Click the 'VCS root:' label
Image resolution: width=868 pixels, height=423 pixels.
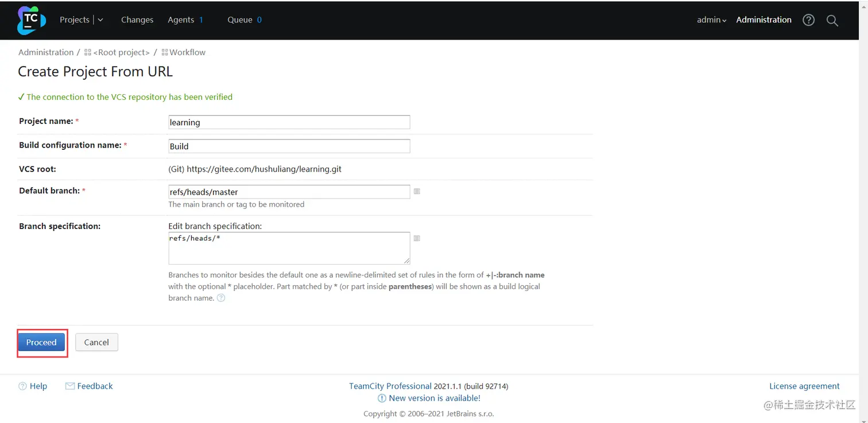coord(37,169)
